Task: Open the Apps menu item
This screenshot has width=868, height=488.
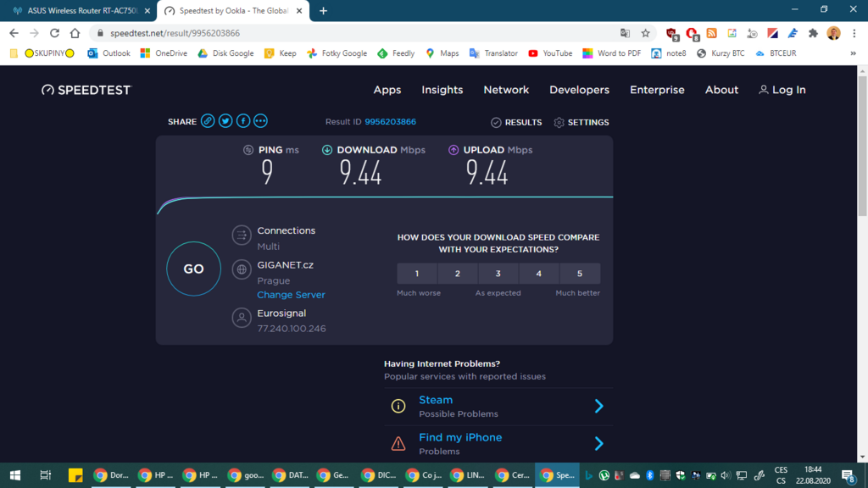Action: coord(387,90)
